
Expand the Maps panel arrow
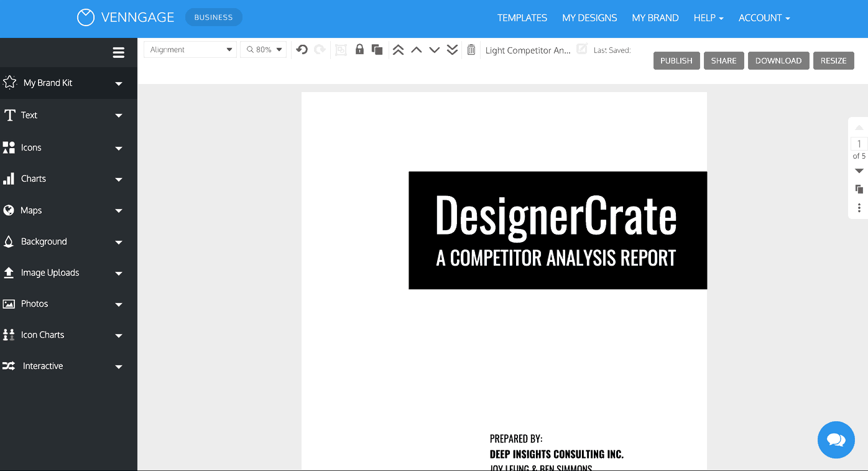pyautogui.click(x=119, y=211)
